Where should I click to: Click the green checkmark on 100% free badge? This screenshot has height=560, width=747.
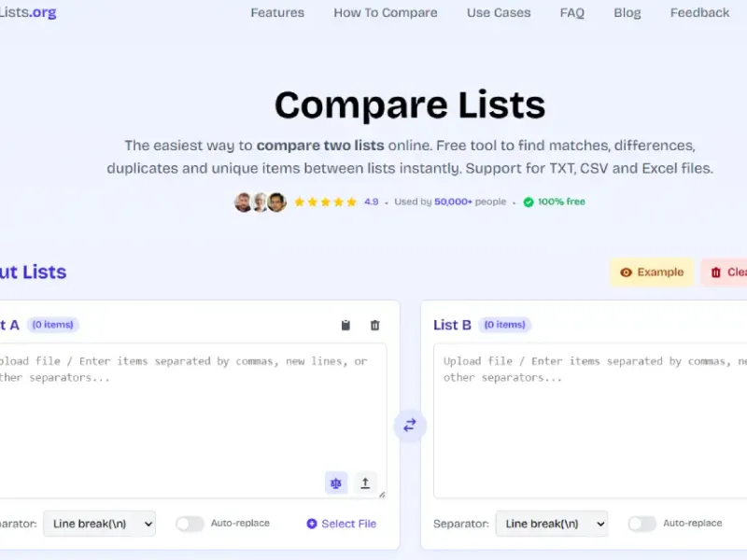point(529,202)
